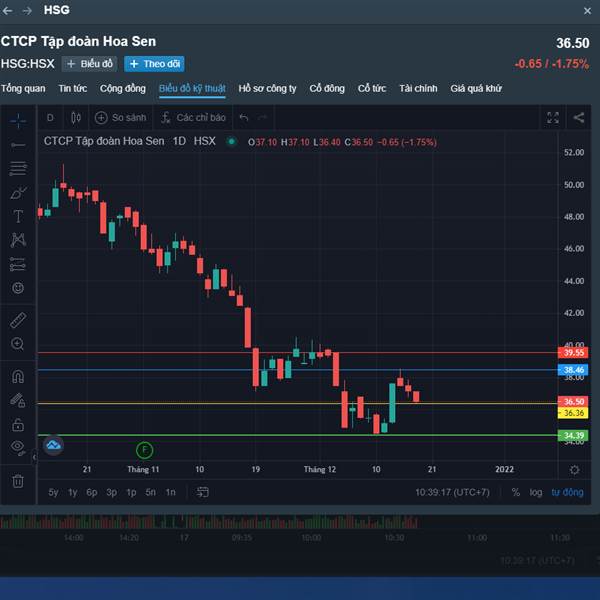Screen dimensions: 600x600
Task: Go forward with the right arrow
Action: click(27, 11)
